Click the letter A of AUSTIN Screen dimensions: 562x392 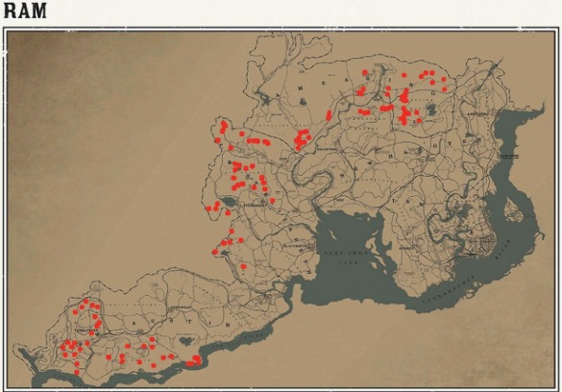pos(134,323)
